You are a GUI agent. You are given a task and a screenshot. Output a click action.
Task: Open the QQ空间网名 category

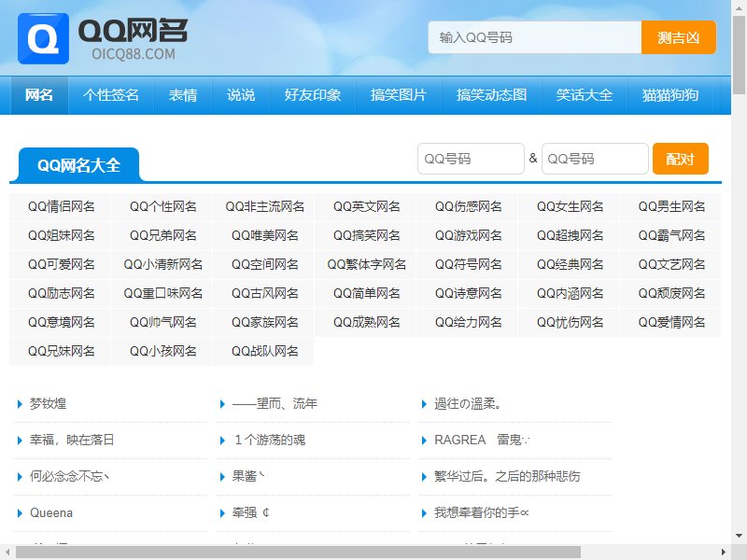pyautogui.click(x=264, y=264)
